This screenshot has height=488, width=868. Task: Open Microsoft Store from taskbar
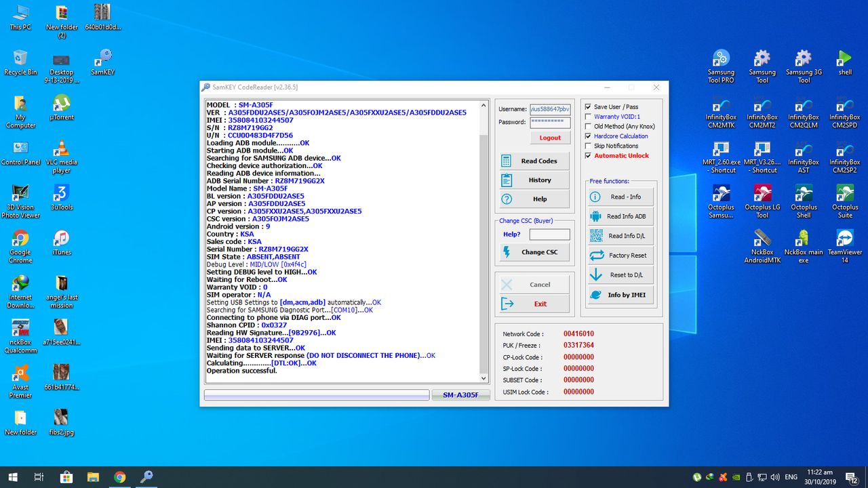[x=66, y=476]
